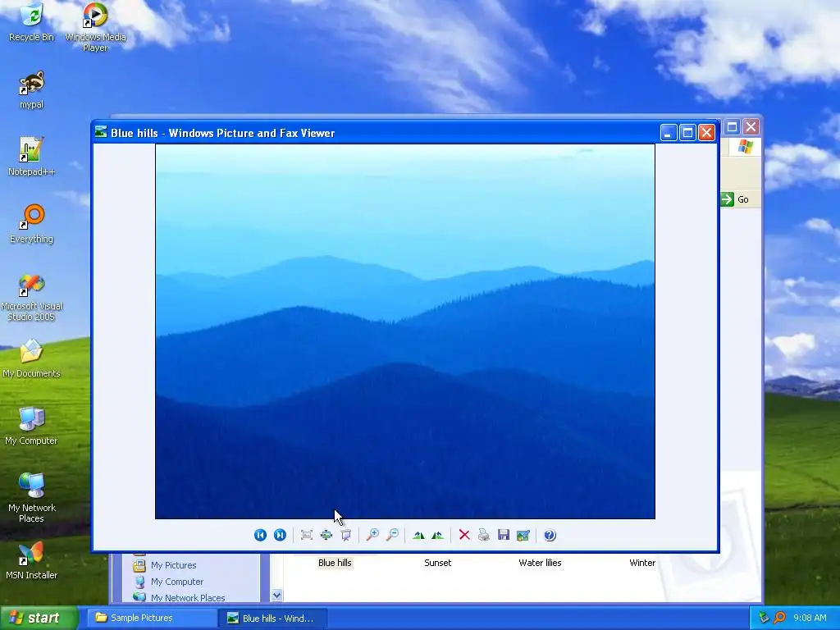Viewport: 840px width, 630px height.
Task: Select My Network Places desktop icon
Action: click(32, 498)
